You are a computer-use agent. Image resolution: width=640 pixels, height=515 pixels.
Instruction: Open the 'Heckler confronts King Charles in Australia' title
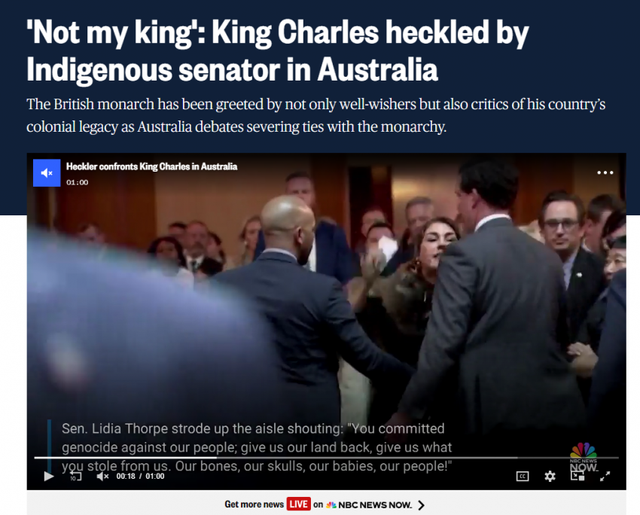tap(151, 166)
